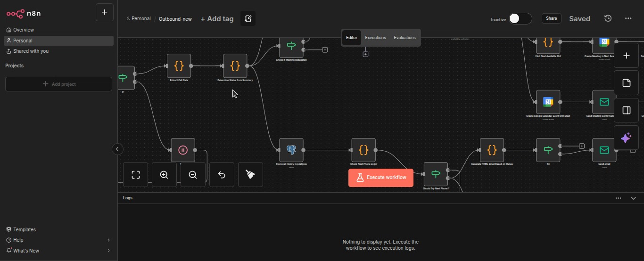Open the workflow history clock icon
This screenshot has width=644, height=261.
[x=608, y=18]
